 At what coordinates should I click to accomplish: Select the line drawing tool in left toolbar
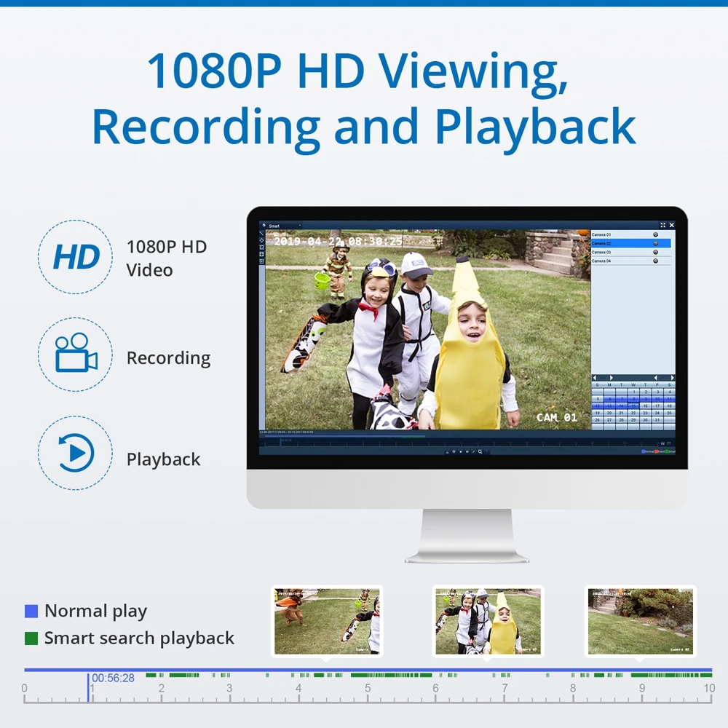point(261,233)
